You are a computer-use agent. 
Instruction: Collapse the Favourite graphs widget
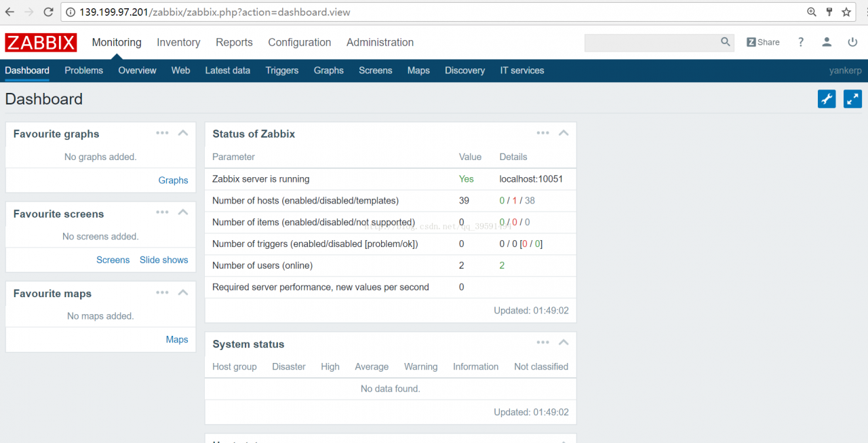click(183, 133)
